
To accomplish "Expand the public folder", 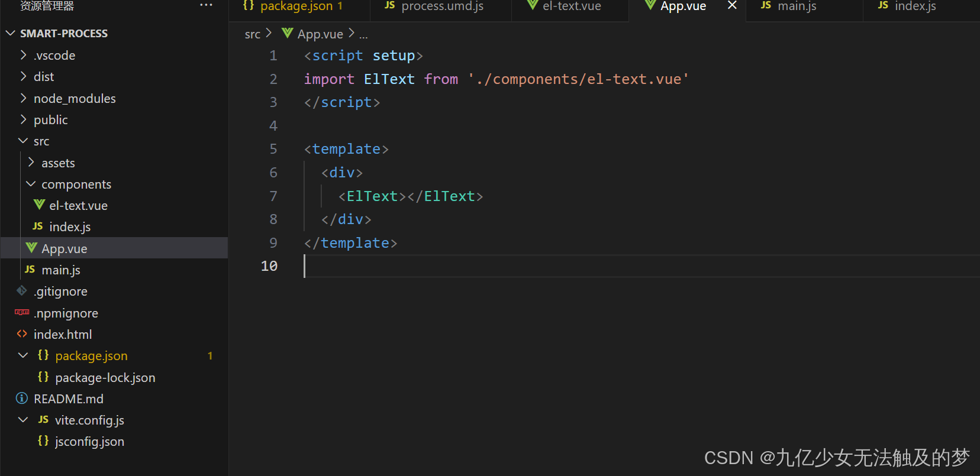I will click(x=23, y=119).
